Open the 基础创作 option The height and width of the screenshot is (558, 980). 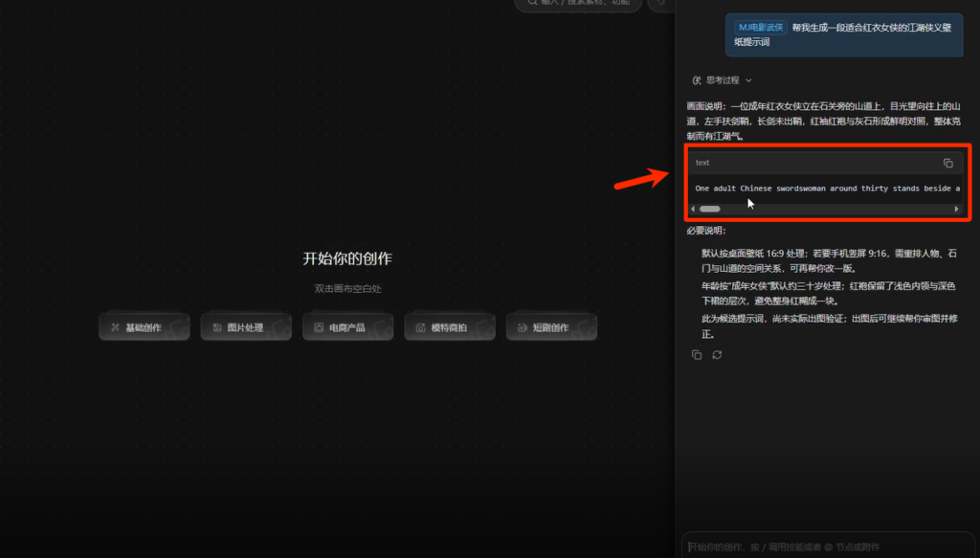[x=144, y=326]
